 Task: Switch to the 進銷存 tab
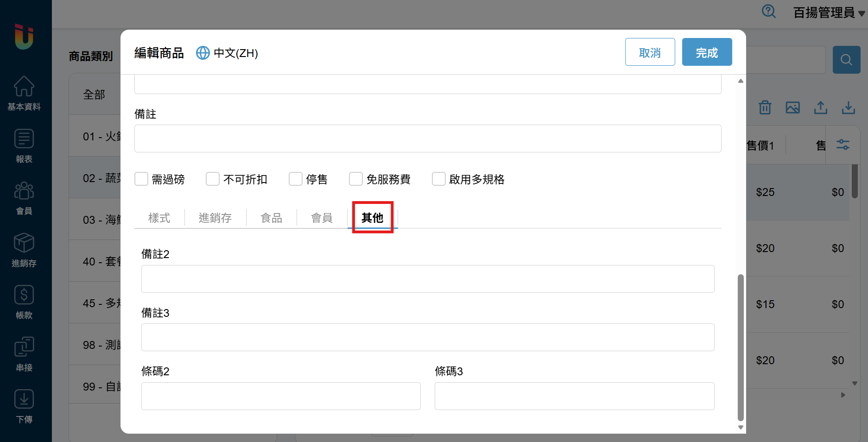click(215, 218)
